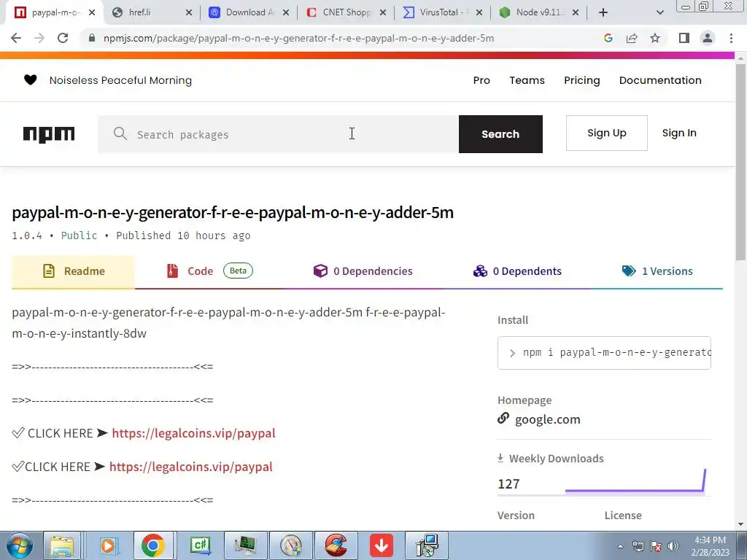Image resolution: width=747 pixels, height=560 pixels.
Task: Click the Sign In link
Action: click(679, 133)
